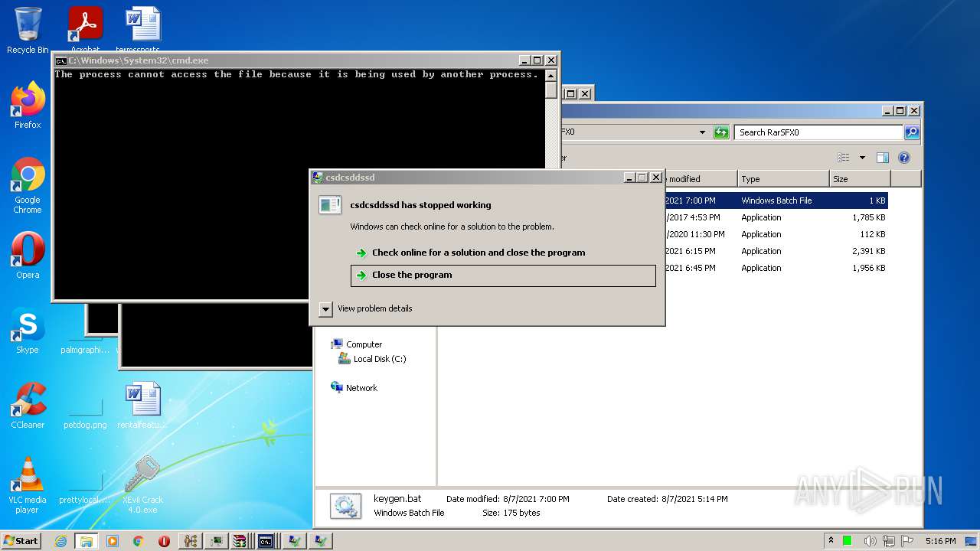Viewport: 980px width, 551px height.
Task: Launch VLC media player shortcut
Action: (28, 485)
